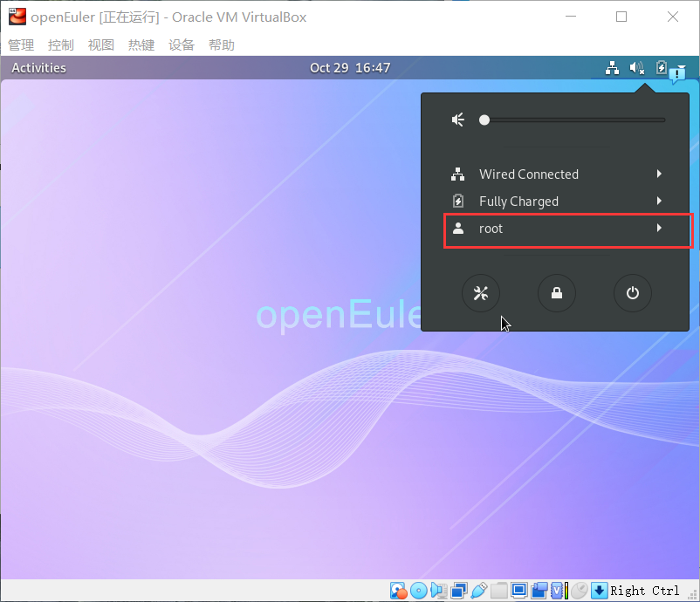Click the power off round button
This screenshot has width=700, height=602.
coord(633,293)
